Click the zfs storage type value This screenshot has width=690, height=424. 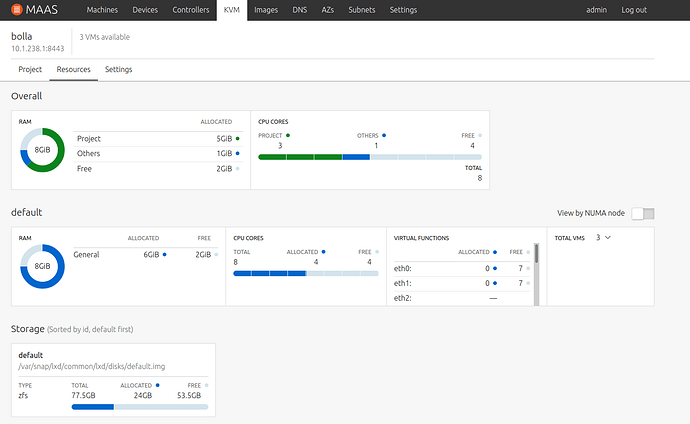tap(23, 395)
